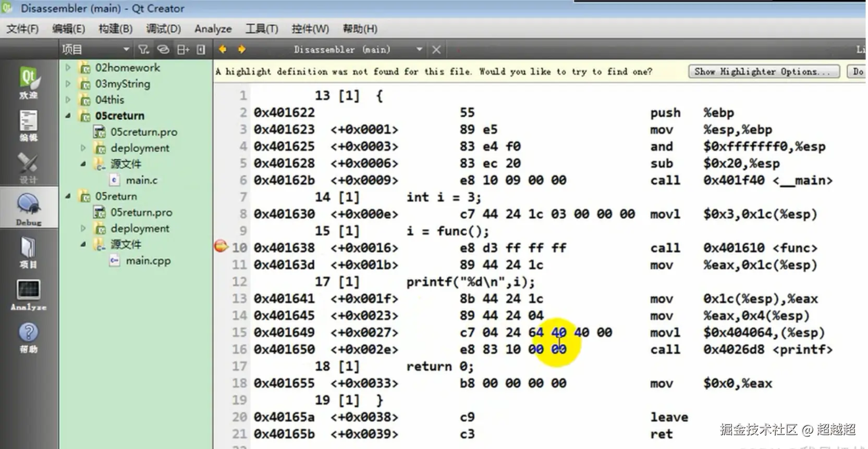Click 'ret' instruction on line 21
Viewport: 868px width, 449px height.
tap(661, 434)
